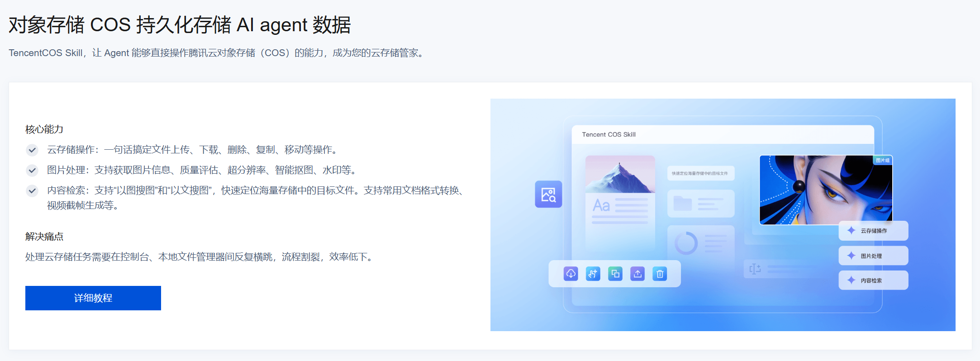This screenshot has height=361, width=980.
Task: Click the sparkle icon next to 云存储操作 chip
Action: coord(852,230)
